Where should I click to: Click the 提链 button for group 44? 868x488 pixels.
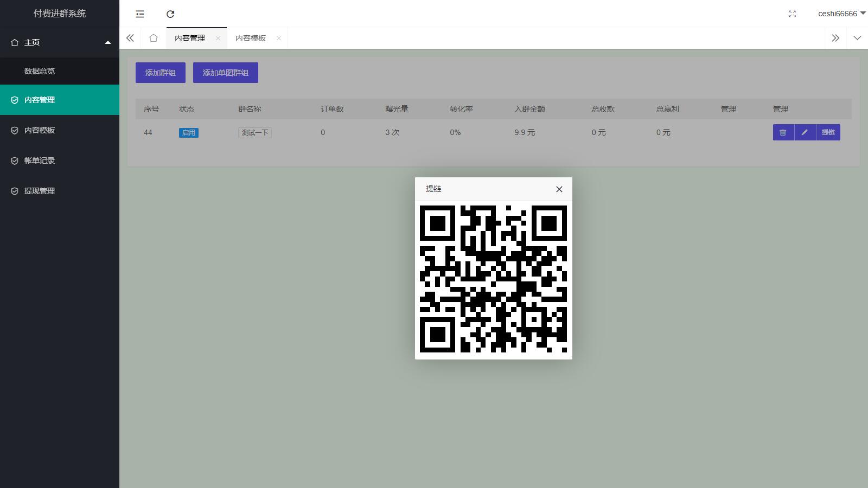coord(828,132)
